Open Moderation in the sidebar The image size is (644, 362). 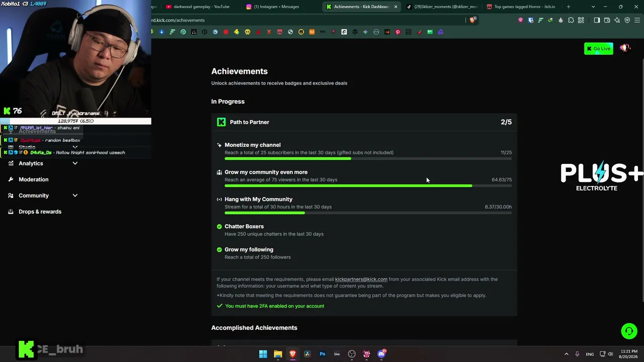[33, 179]
